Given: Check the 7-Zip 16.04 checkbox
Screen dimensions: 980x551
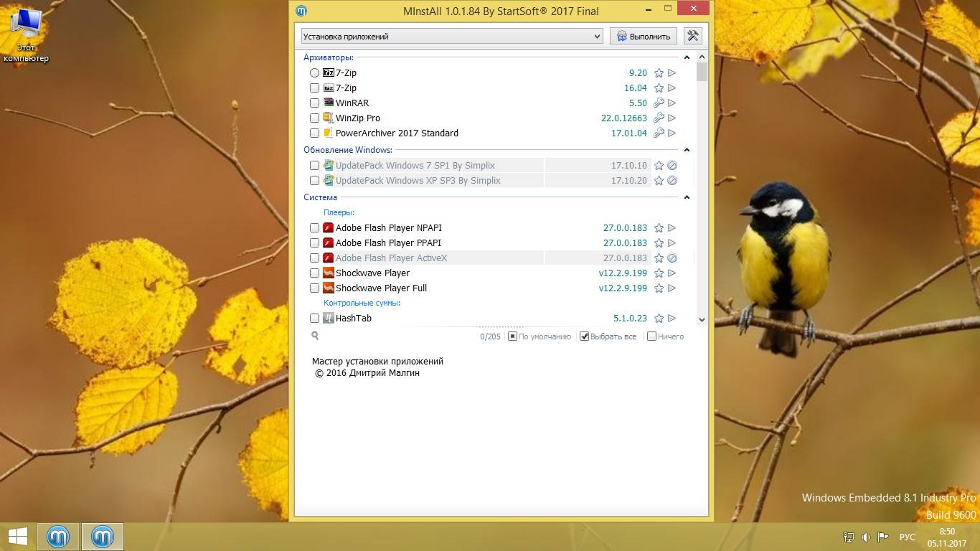Looking at the screenshot, I should (315, 88).
